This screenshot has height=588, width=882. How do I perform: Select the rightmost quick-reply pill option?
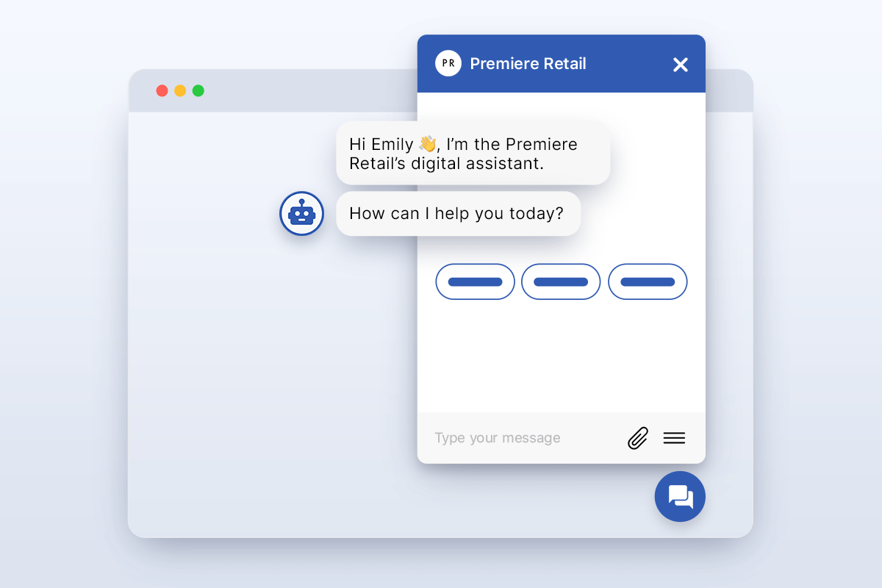pos(648,282)
